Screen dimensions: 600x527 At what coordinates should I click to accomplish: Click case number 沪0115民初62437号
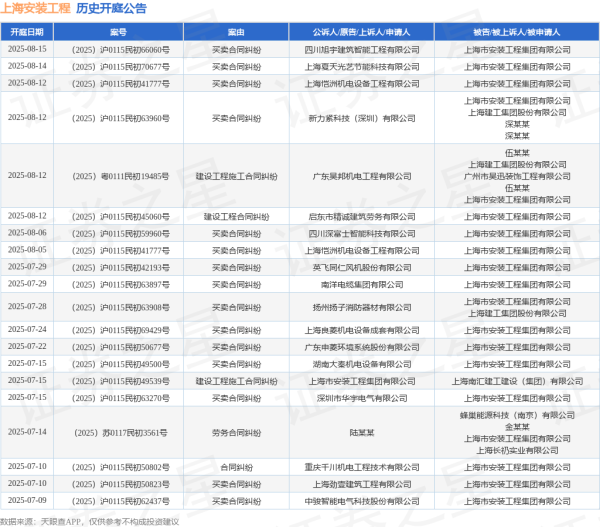tap(121, 501)
